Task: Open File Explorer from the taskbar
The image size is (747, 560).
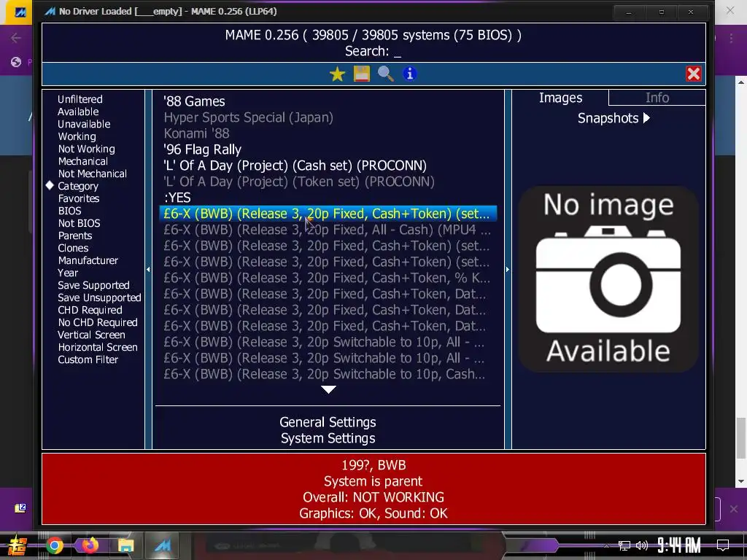Action: pos(125,545)
